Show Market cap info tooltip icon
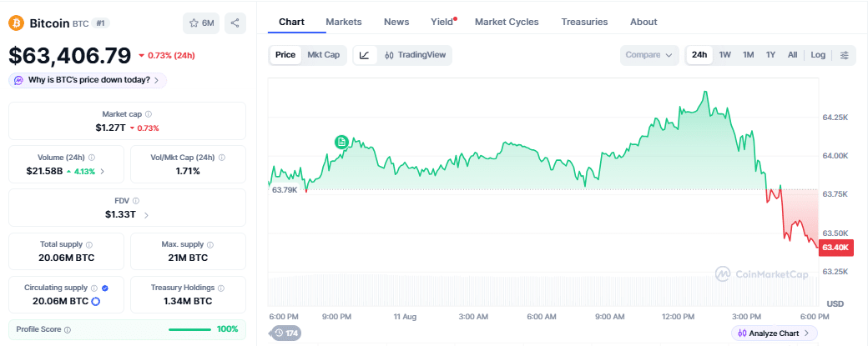 [149, 114]
